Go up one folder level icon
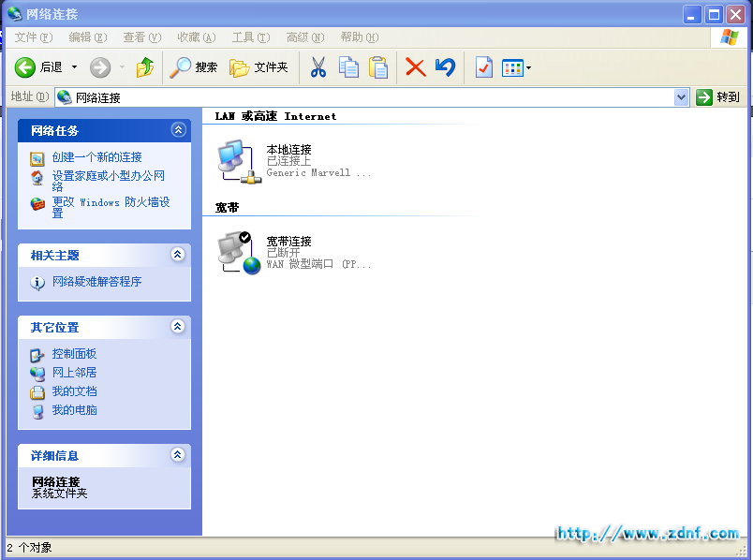The height and width of the screenshot is (560, 753). click(x=144, y=67)
